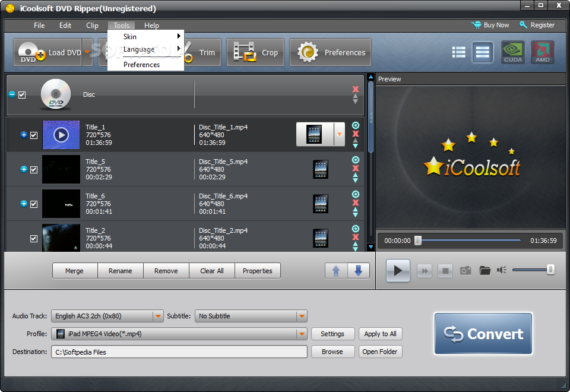This screenshot has width=570, height=392.
Task: Open the Profile dropdown
Action: [302, 334]
